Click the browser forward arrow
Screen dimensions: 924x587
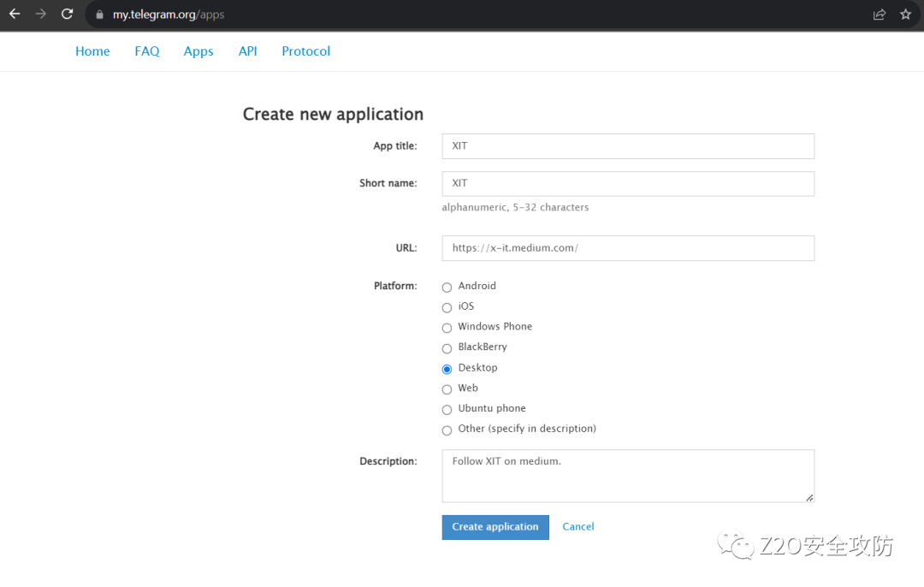click(x=40, y=15)
